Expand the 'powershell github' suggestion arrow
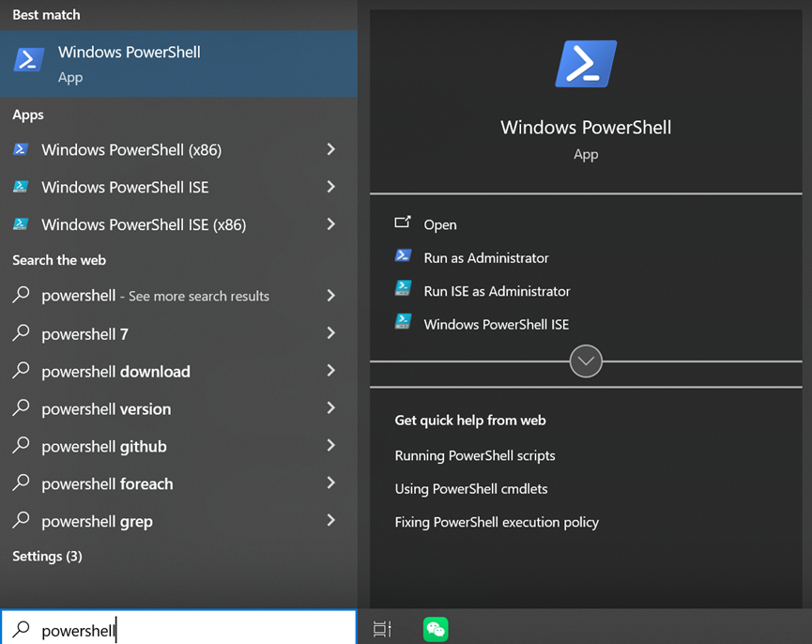 pyautogui.click(x=331, y=445)
